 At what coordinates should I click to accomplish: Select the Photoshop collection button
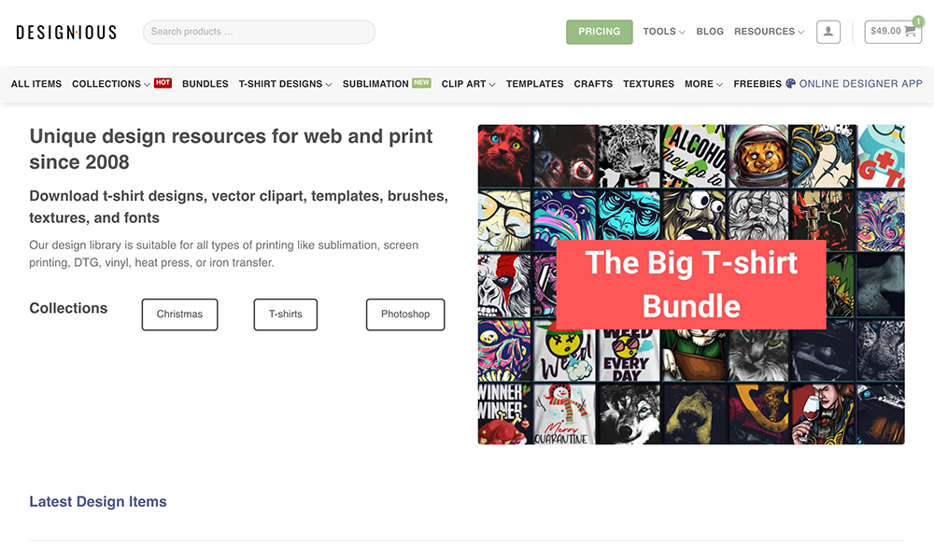pyautogui.click(x=405, y=315)
